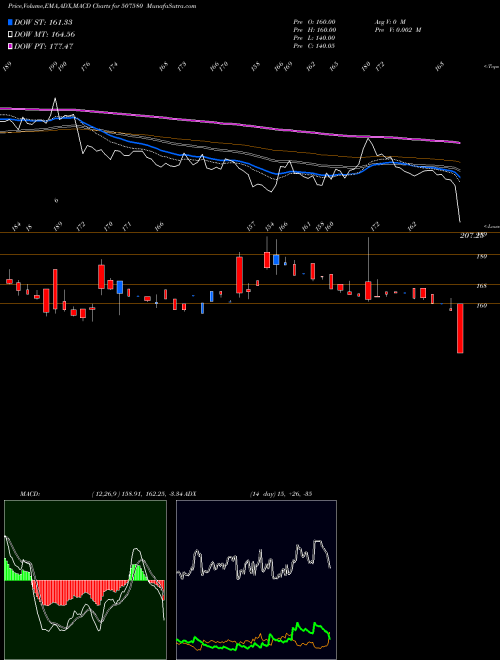This screenshot has width=500, height=660.
Task: Click the white DOW MT legend swatch
Action: point(11,34)
